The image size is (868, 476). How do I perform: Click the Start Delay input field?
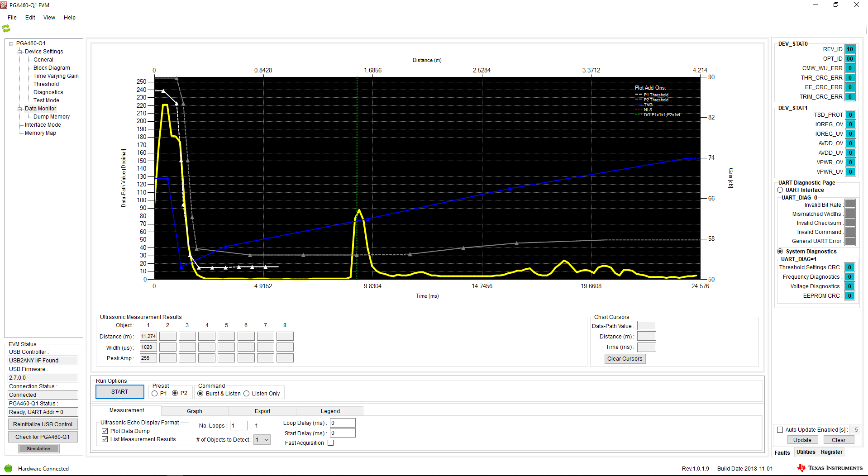[x=343, y=433]
